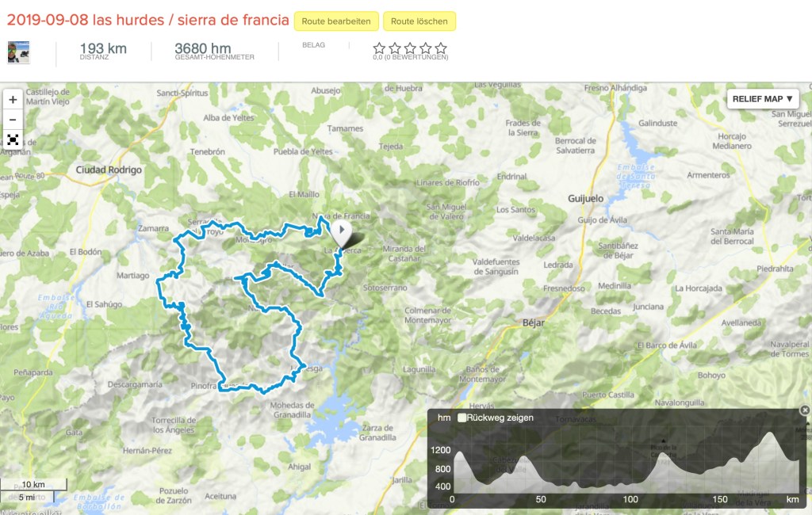Close the elevation profile panel
The height and width of the screenshot is (515, 812).
(x=805, y=410)
